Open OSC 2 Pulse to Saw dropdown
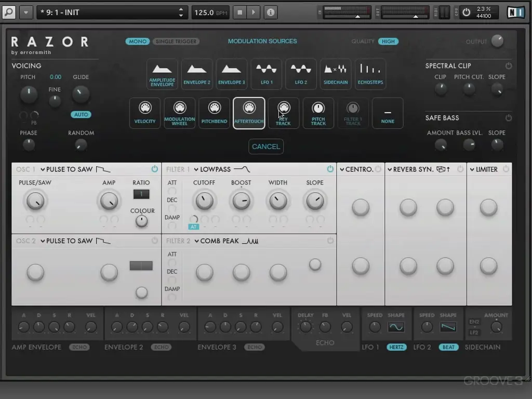Screen dimensions: 532x399 pyautogui.click(x=75, y=241)
